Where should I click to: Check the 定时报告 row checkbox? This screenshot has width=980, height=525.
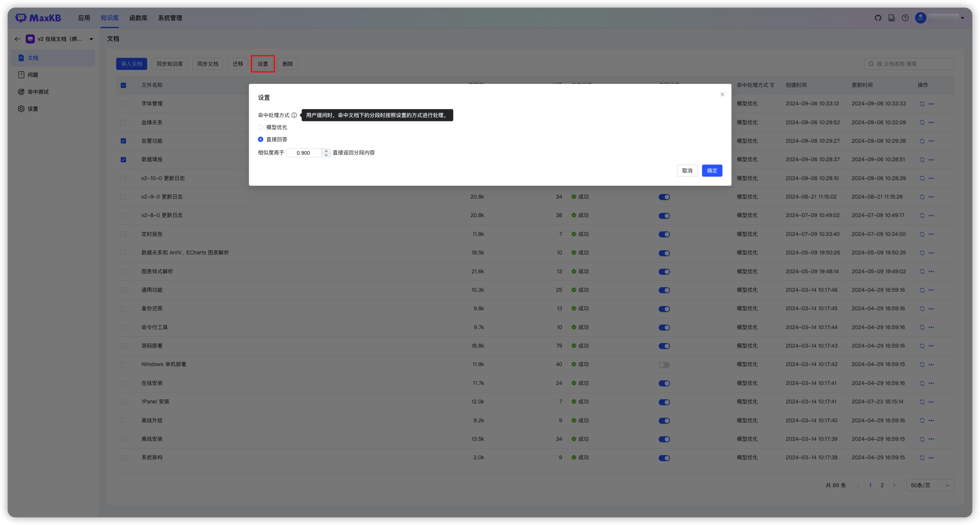(x=123, y=234)
